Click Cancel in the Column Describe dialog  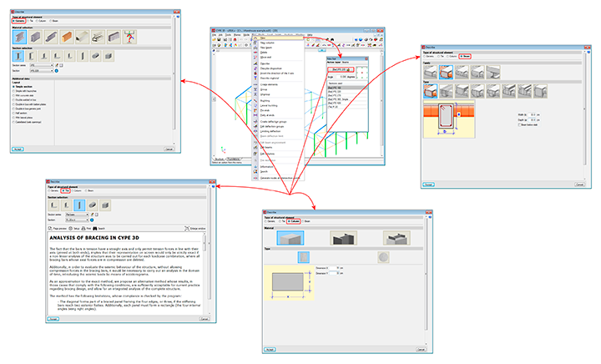pyautogui.click(x=421, y=350)
